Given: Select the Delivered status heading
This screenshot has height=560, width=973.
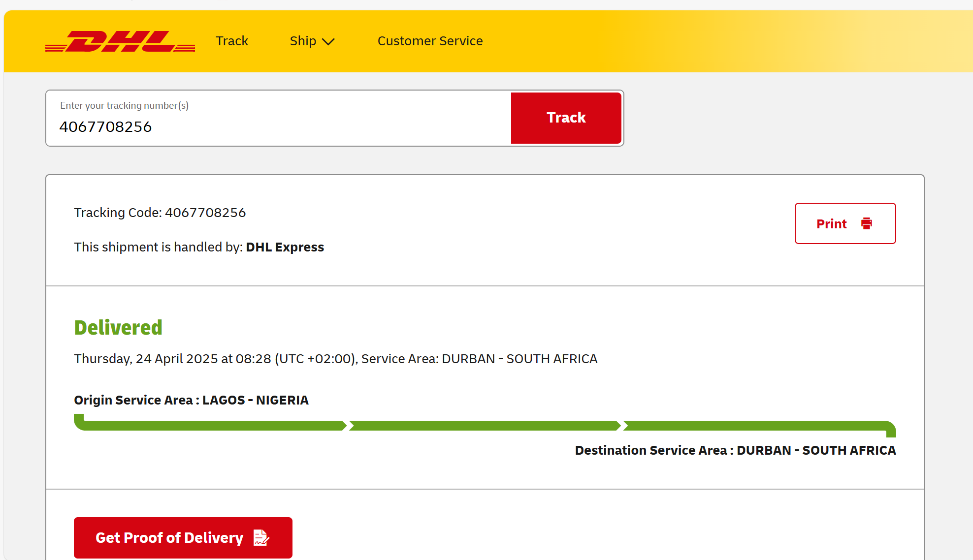Looking at the screenshot, I should pyautogui.click(x=118, y=328).
